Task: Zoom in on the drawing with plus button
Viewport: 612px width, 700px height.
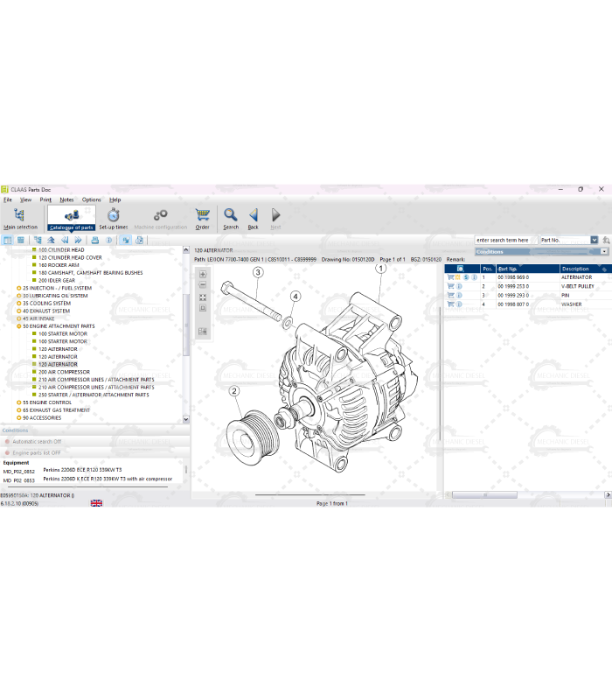Action: click(x=203, y=274)
